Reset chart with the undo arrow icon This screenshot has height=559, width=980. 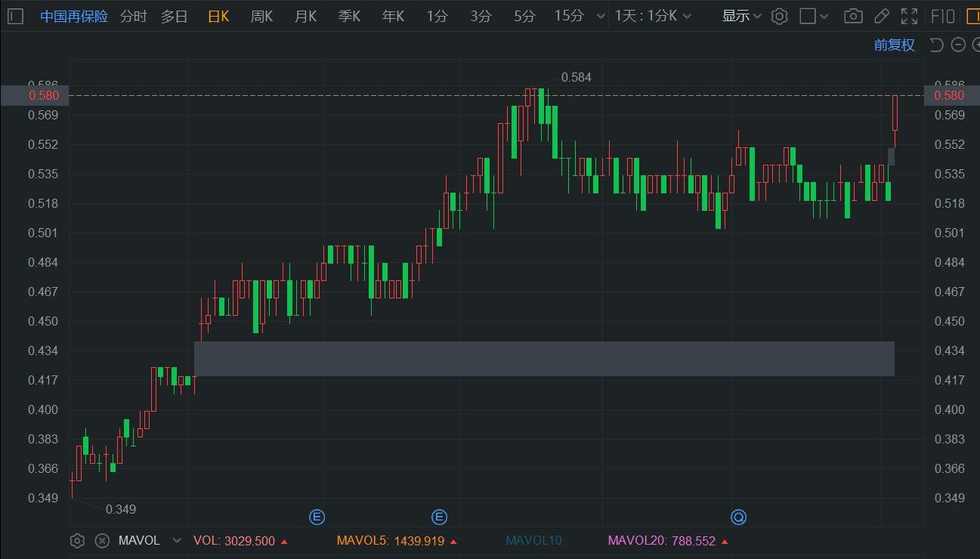pos(936,45)
